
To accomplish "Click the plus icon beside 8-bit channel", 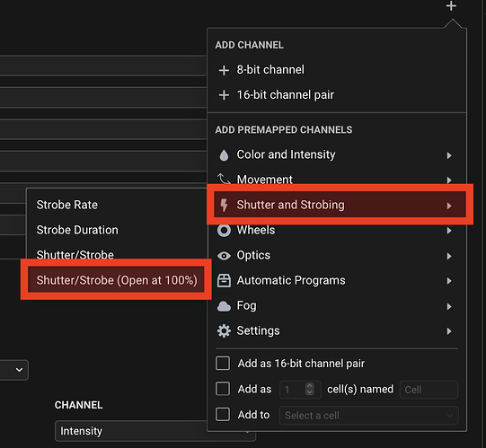I will click(x=224, y=70).
